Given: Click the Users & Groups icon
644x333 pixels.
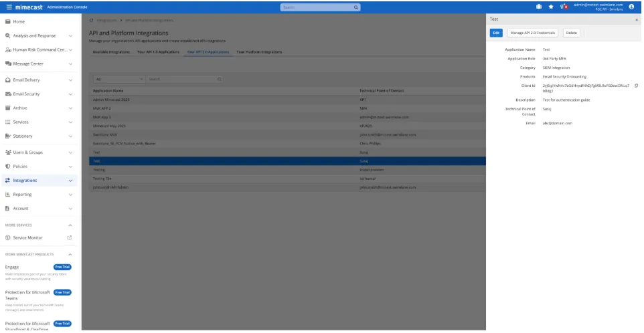Looking at the screenshot, I should click(8, 152).
